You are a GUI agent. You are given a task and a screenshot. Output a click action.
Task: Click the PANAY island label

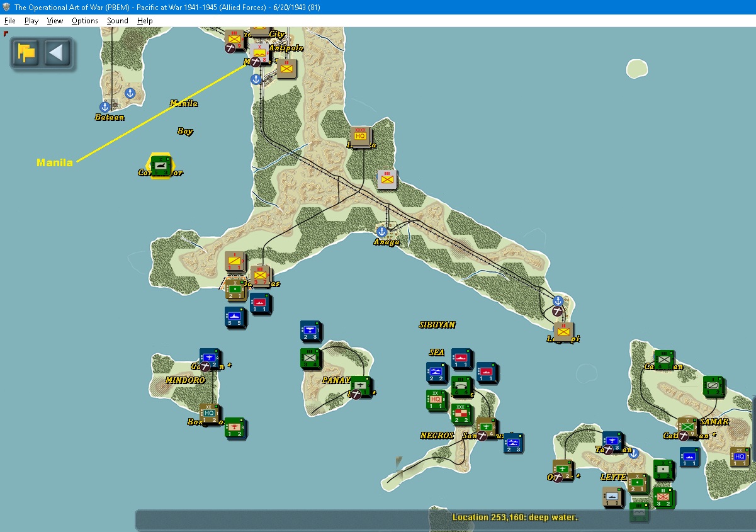[336, 380]
